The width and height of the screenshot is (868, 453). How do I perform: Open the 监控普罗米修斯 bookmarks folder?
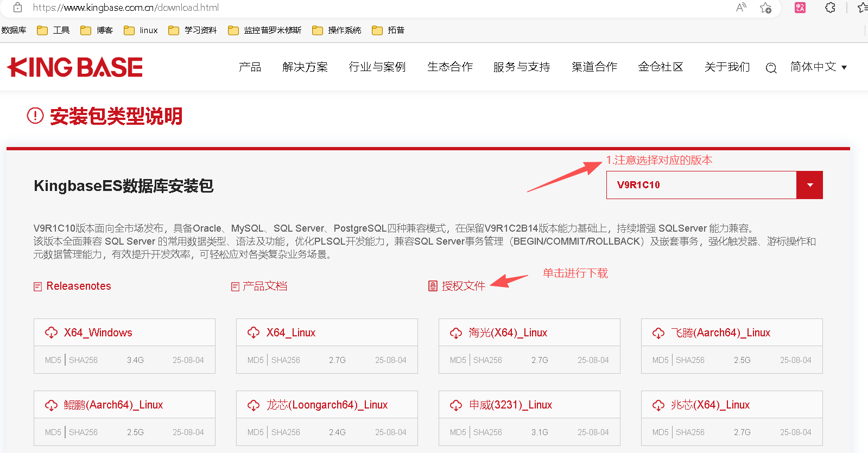(264, 30)
